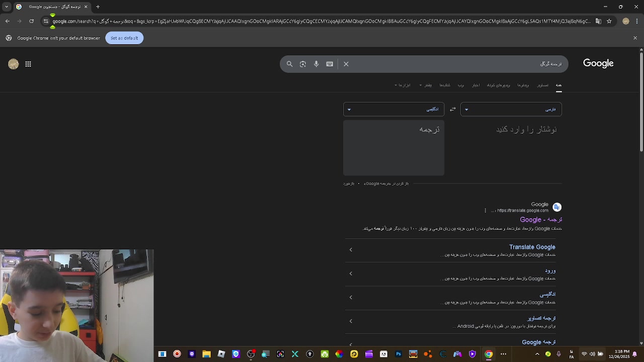Open the Google apps grid
The image size is (644, 362).
28,64
